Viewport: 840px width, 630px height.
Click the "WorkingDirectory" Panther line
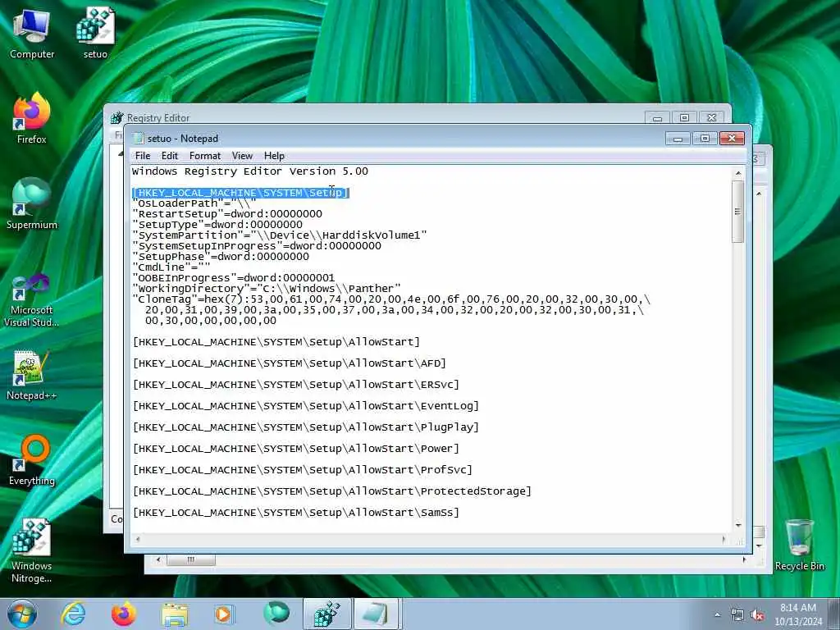(267, 289)
